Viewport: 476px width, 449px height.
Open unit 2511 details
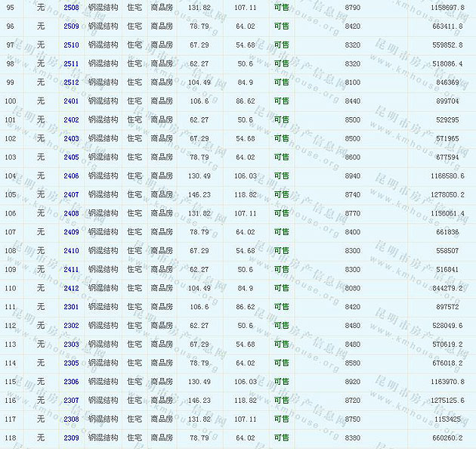pos(71,64)
